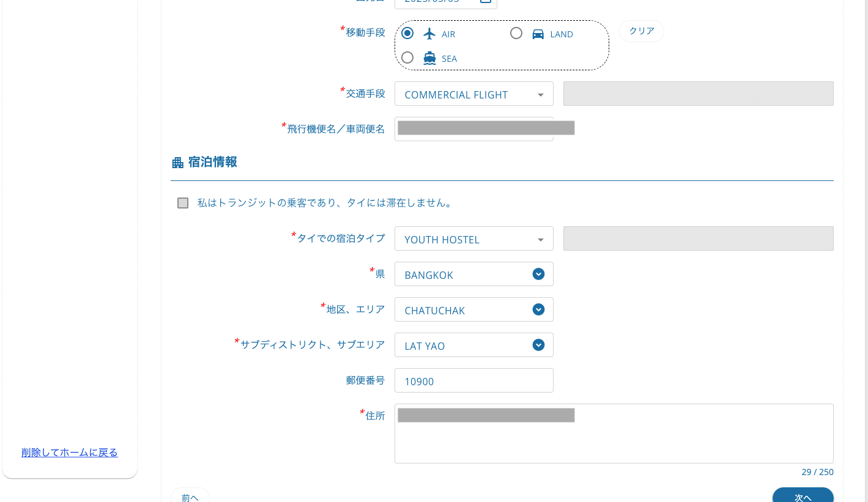868x502 pixels.
Task: Open the CHATUCHAK district dropdown
Action: [x=474, y=309]
